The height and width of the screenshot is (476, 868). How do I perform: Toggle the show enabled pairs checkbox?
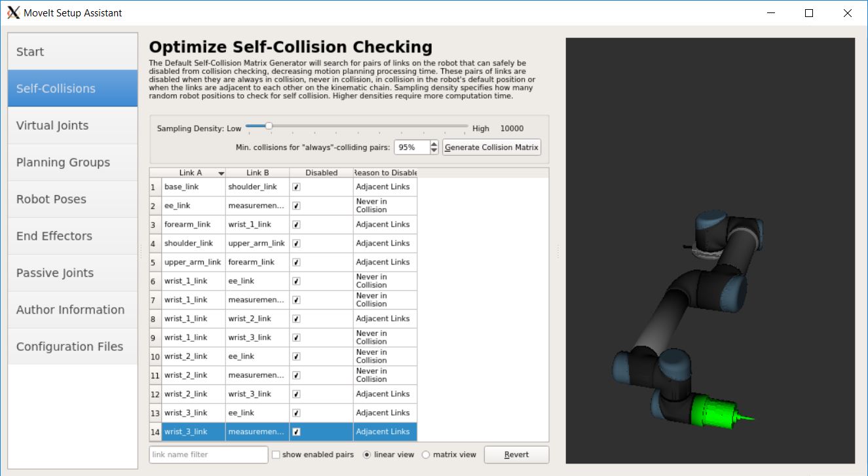point(276,454)
